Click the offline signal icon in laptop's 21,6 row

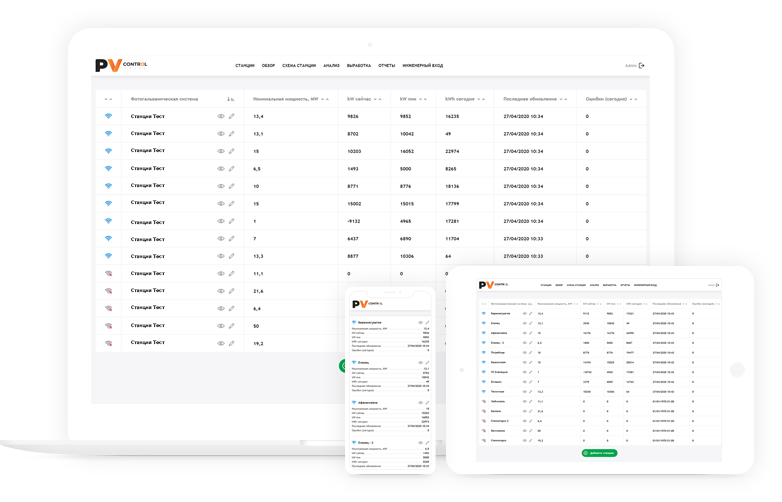[108, 290]
